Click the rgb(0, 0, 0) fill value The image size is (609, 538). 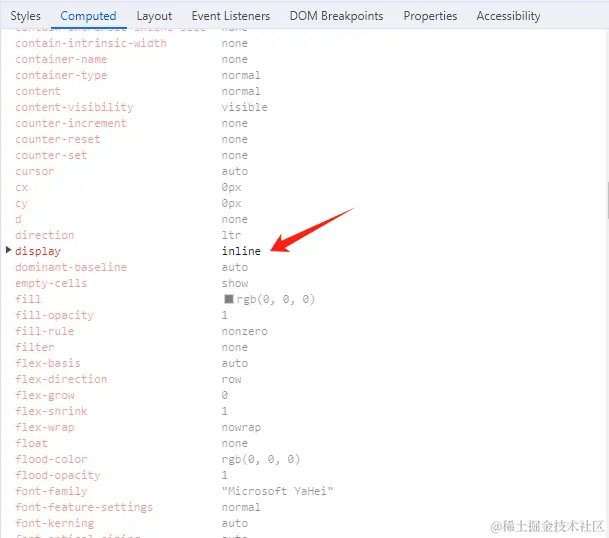click(x=276, y=299)
